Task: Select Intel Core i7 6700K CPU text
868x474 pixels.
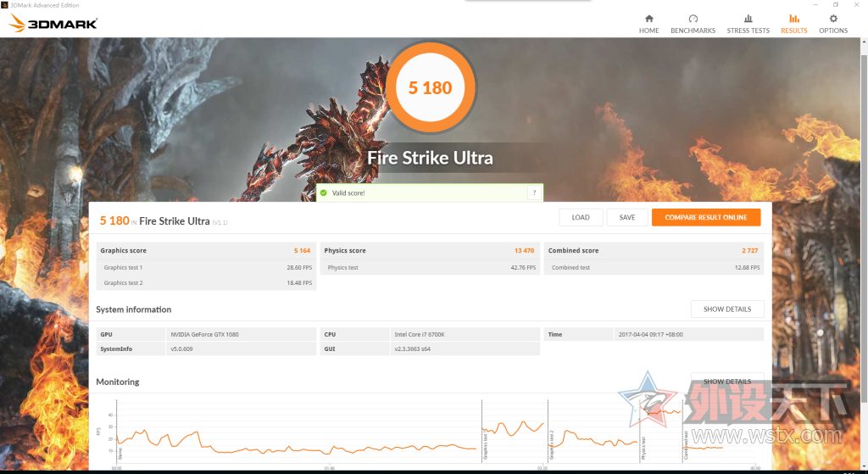Action: [x=420, y=334]
